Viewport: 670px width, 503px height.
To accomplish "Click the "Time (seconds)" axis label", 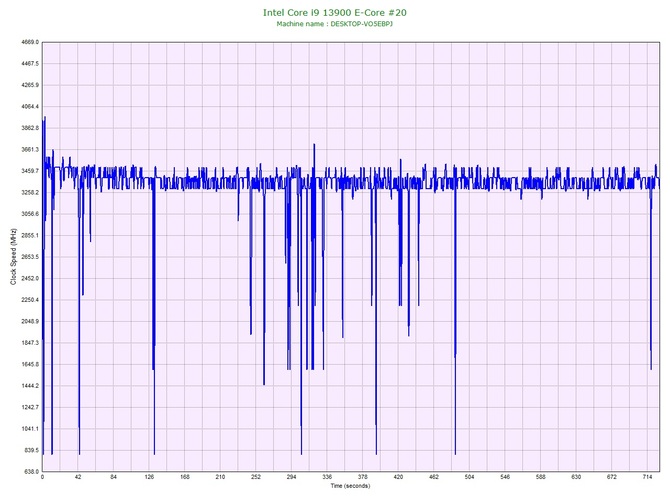I will pos(350,486).
